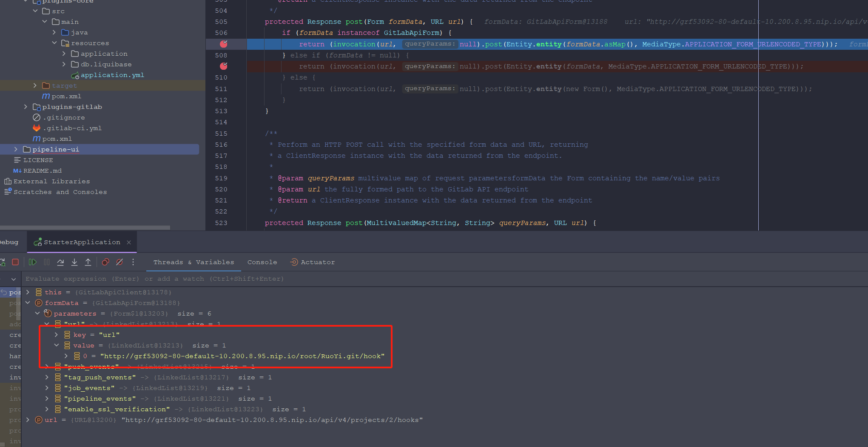Viewport: 868px width, 447px height.
Task: Open the Actuator tab
Action: pyautogui.click(x=313, y=262)
